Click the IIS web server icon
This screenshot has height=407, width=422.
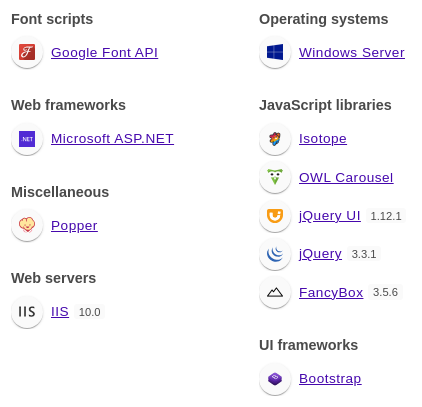pos(27,312)
